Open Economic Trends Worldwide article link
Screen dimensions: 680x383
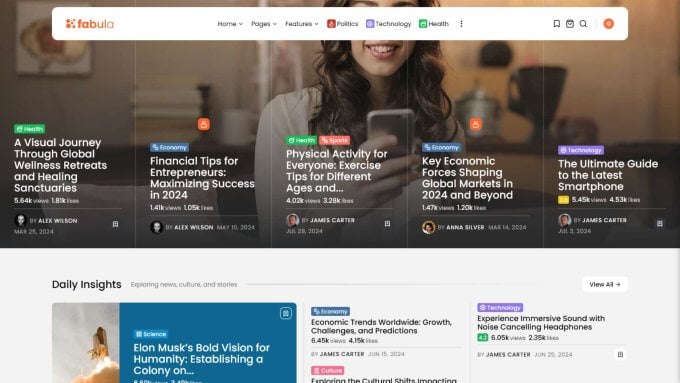click(x=381, y=326)
